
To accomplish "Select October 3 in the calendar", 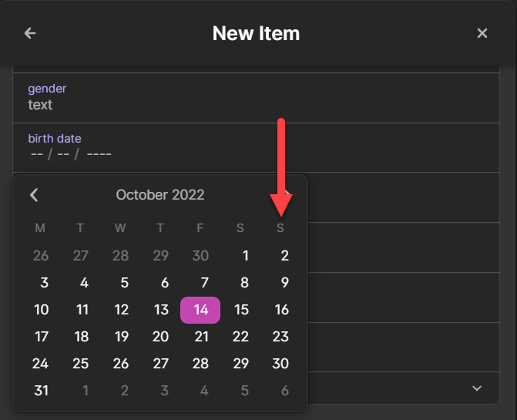I will [x=44, y=283].
